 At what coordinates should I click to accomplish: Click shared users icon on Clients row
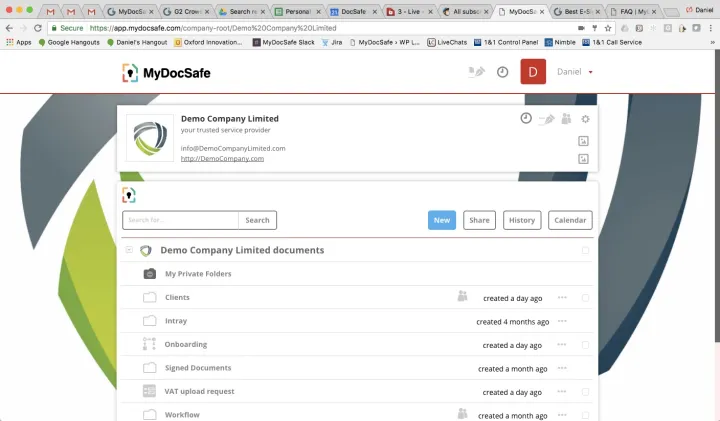[x=462, y=297]
